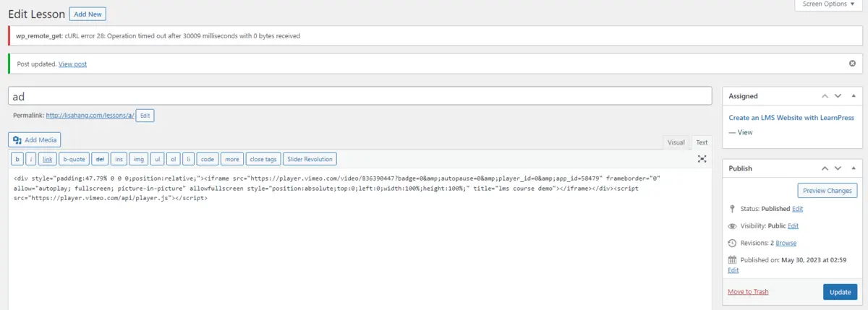Switch to the Text editor tab
The height and width of the screenshot is (310, 868).
tap(702, 142)
